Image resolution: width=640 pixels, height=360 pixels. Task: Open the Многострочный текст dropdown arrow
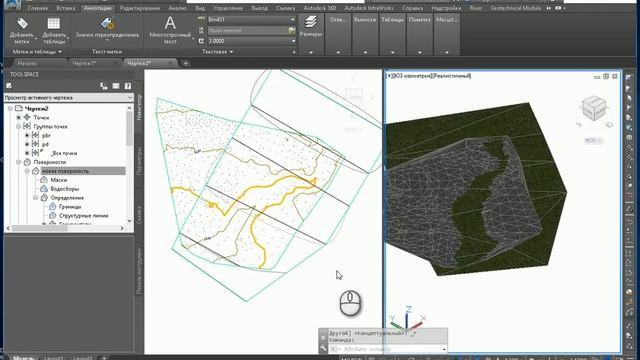[193, 39]
